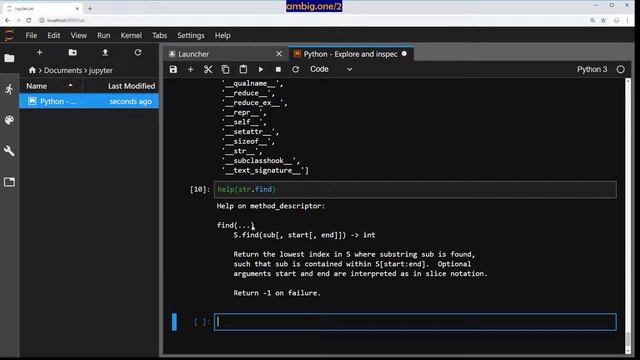
Task: Open the File Browser sidebar tab
Action: pyautogui.click(x=9, y=58)
